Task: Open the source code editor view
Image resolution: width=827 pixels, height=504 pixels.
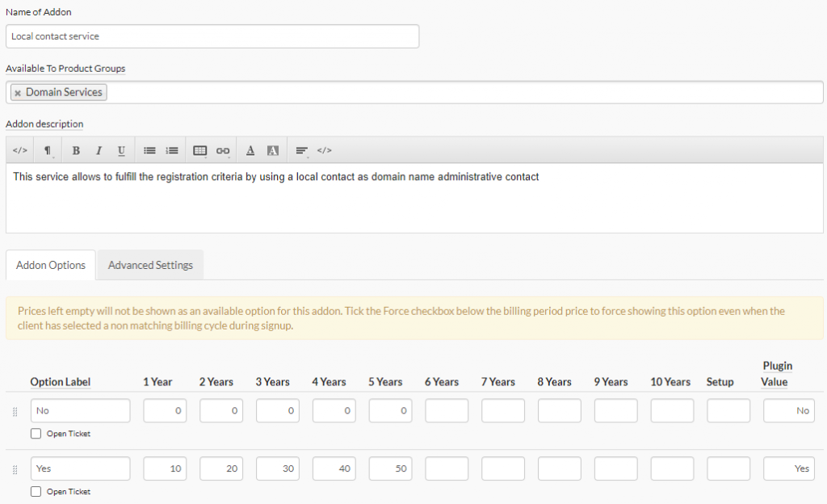Action: (19, 150)
